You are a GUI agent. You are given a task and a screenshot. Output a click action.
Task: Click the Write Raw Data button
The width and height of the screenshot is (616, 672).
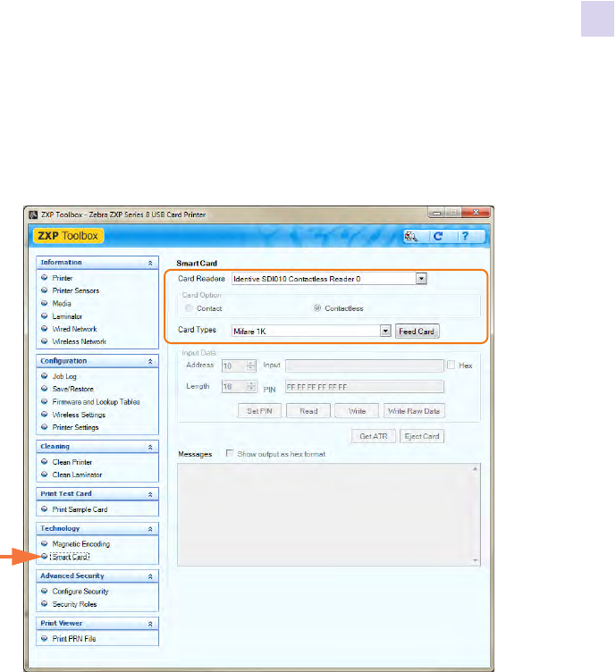(x=414, y=411)
